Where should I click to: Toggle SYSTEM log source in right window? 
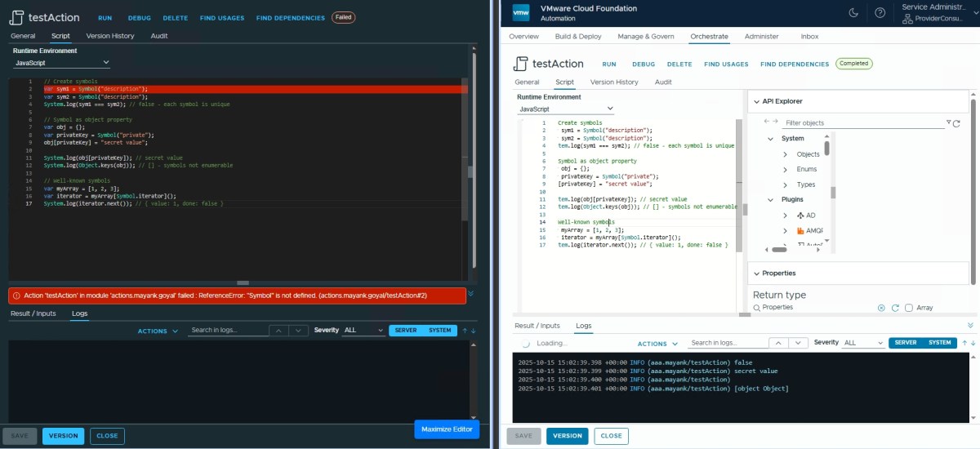point(940,343)
